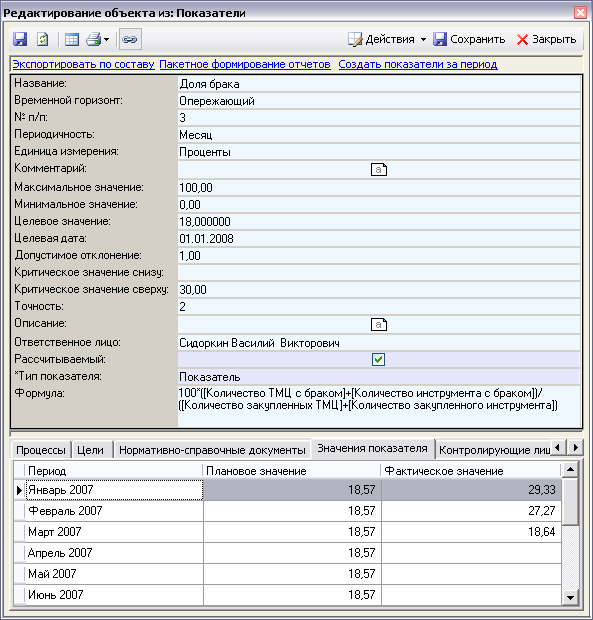Select the Июнь 2007 row
Image resolution: width=593 pixels, height=620 pixels.
287,595
